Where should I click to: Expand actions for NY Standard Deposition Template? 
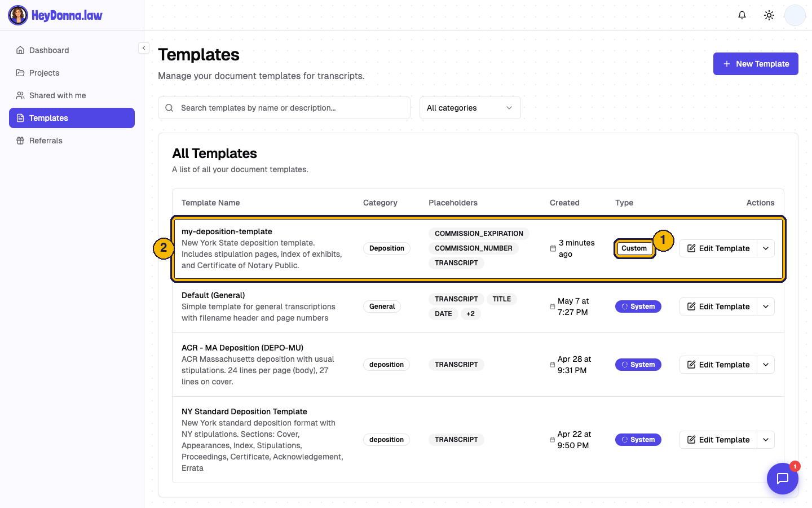pyautogui.click(x=766, y=440)
